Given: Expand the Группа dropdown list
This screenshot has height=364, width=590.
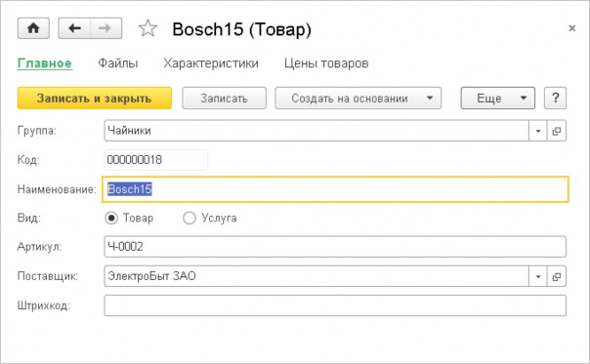Looking at the screenshot, I should coord(538,131).
